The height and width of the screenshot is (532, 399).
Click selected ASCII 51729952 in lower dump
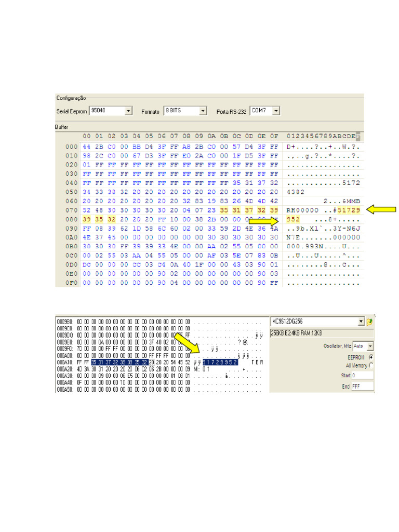pyautogui.click(x=220, y=362)
